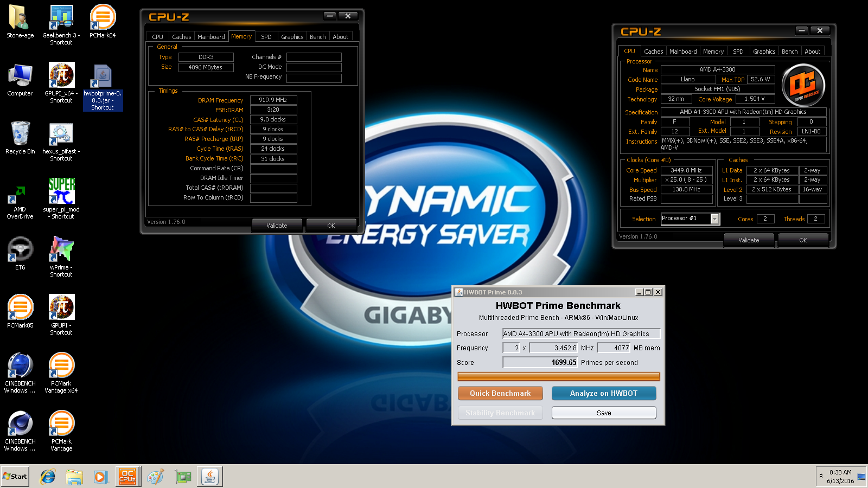Screen dimensions: 868x488
Task: Launch super_pi_mod shortcut
Action: [x=61, y=198]
